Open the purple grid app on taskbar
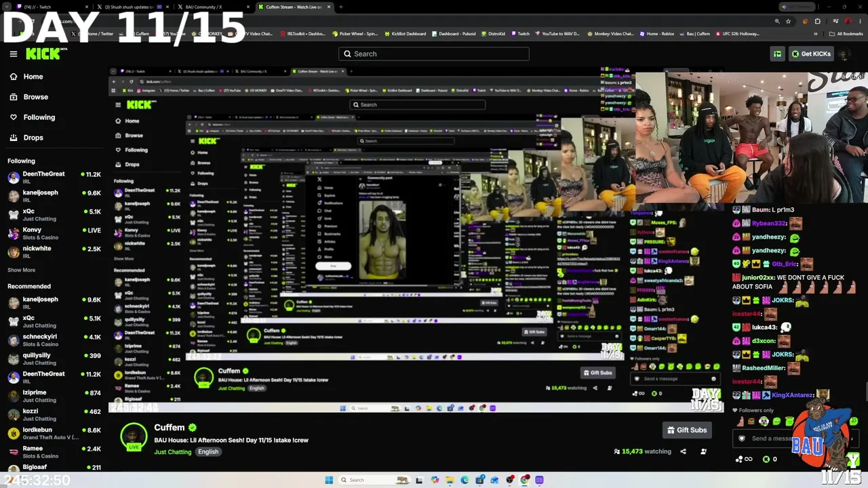 point(539,480)
